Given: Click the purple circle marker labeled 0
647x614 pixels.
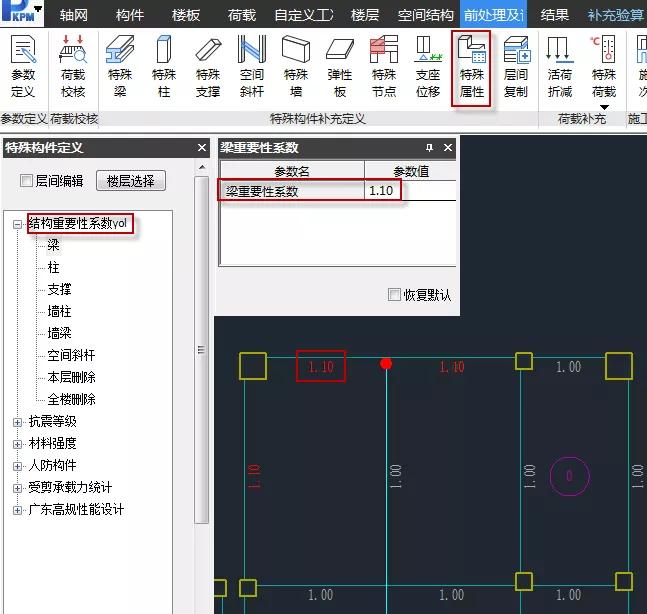Looking at the screenshot, I should coord(569,476).
